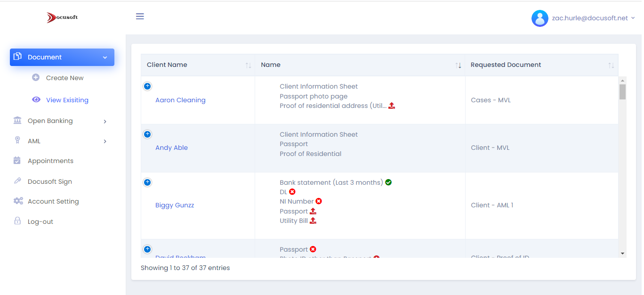Select the AML key icon in sidebar
This screenshot has height=295, width=644.
coord(17,140)
